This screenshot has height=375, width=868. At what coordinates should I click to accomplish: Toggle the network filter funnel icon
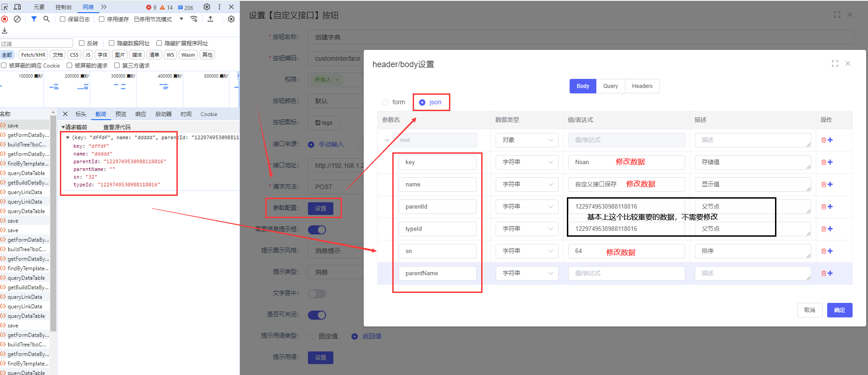(34, 19)
